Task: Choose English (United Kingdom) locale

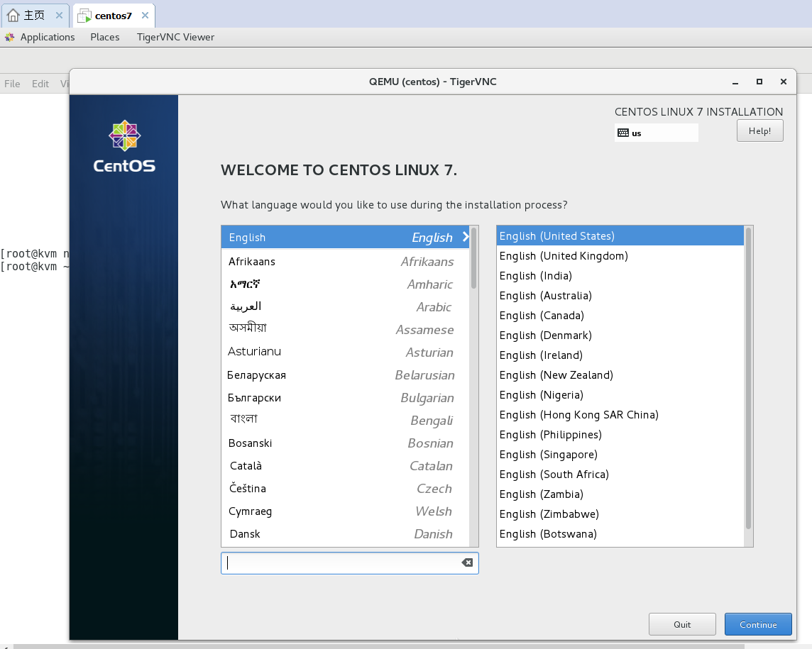Action: tap(620, 255)
